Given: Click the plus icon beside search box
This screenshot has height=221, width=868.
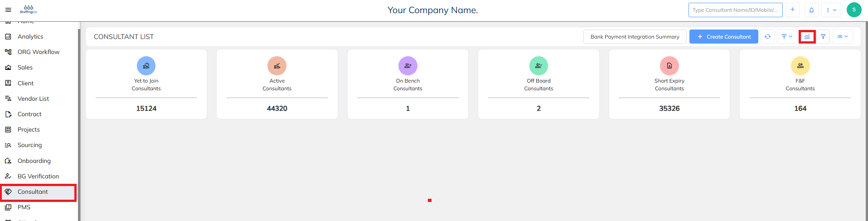Looking at the screenshot, I should [x=792, y=10].
